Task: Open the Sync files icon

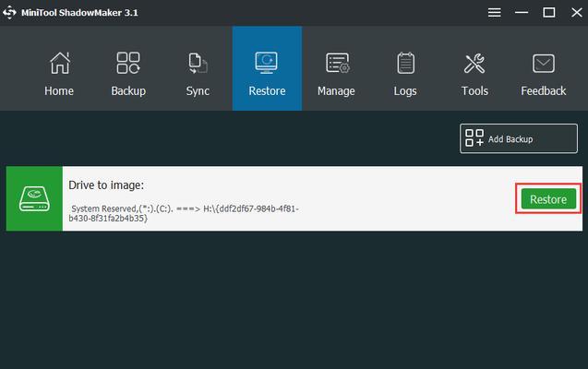Action: pyautogui.click(x=198, y=63)
